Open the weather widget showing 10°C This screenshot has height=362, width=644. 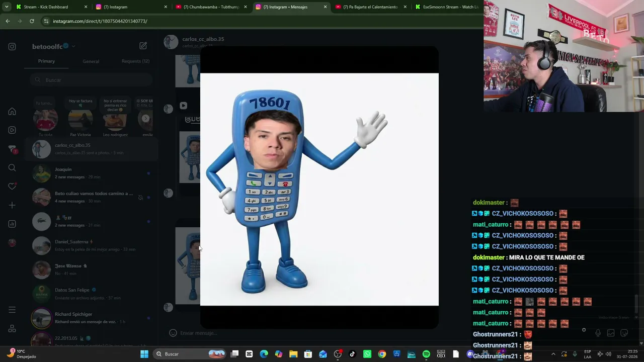(x=21, y=354)
